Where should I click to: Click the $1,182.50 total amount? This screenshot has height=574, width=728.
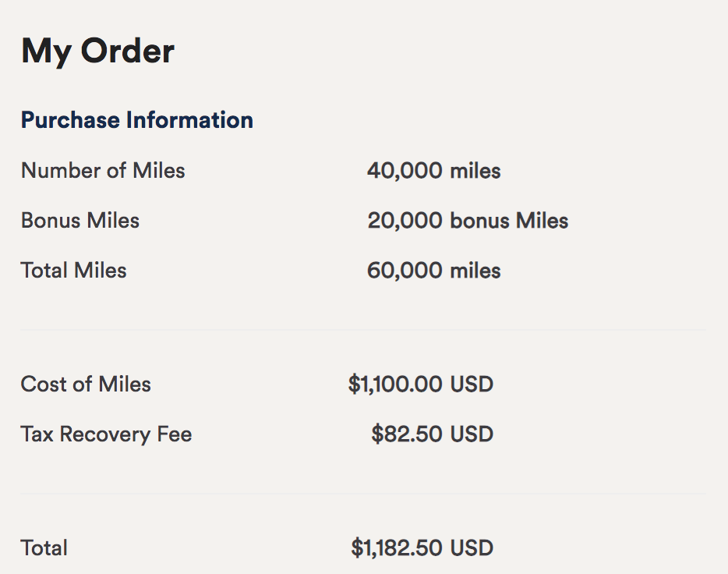[397, 547]
